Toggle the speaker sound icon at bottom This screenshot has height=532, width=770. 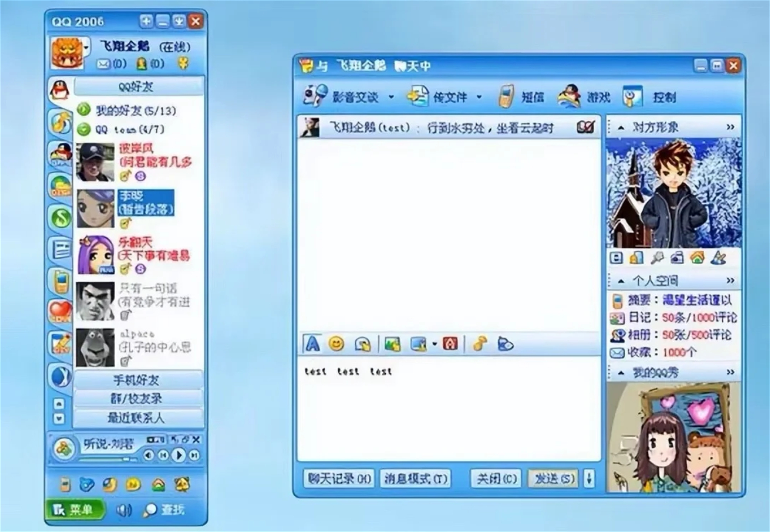click(124, 508)
